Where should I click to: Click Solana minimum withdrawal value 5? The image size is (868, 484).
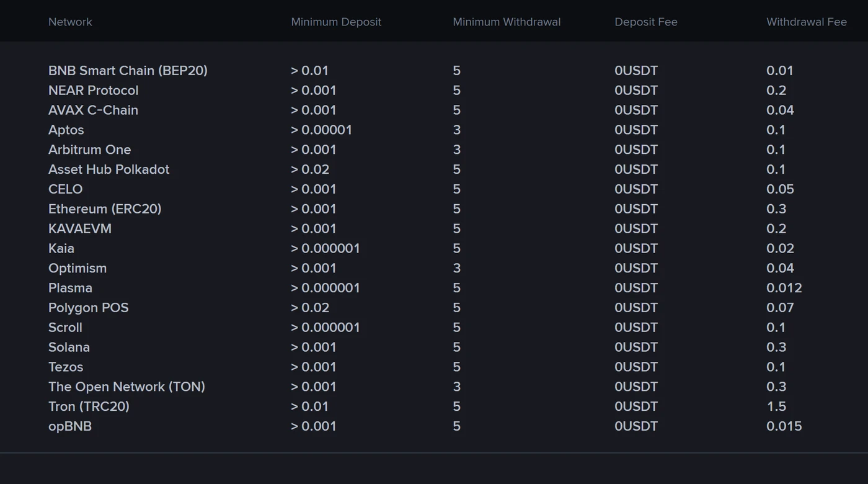pos(457,347)
